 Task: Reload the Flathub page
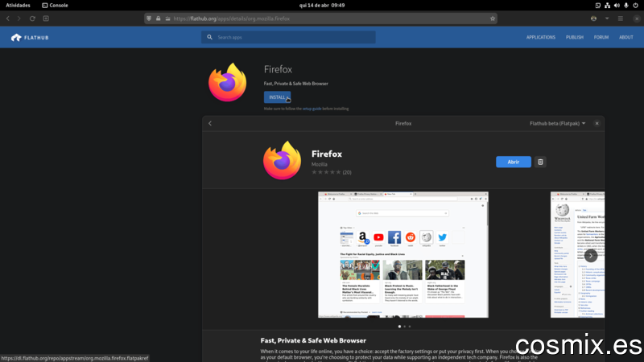[32, 19]
